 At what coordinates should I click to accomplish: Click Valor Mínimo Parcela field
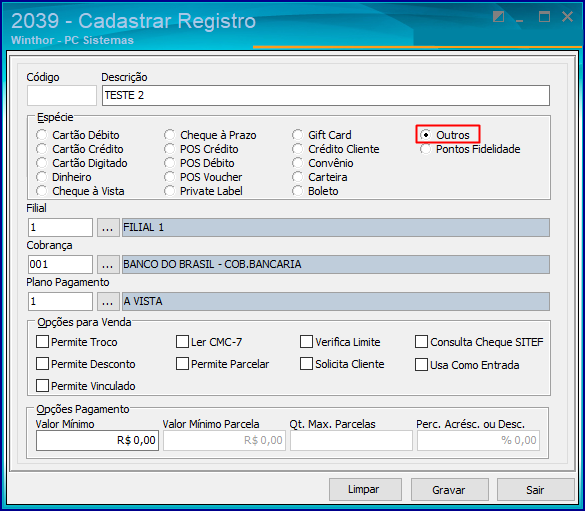coord(224,441)
